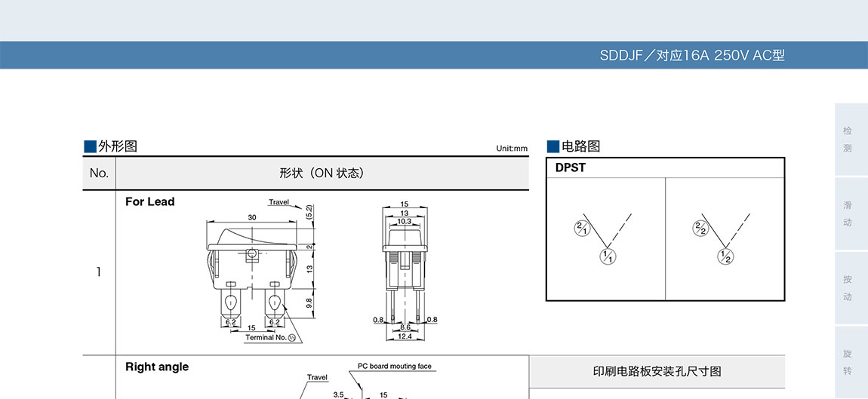The width and height of the screenshot is (868, 399).
Task: Click the DPST circuit label
Action: click(571, 167)
